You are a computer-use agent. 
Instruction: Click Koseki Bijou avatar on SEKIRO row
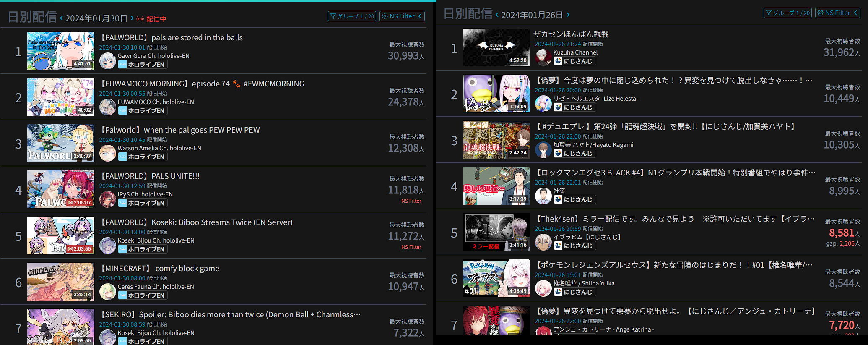107,337
